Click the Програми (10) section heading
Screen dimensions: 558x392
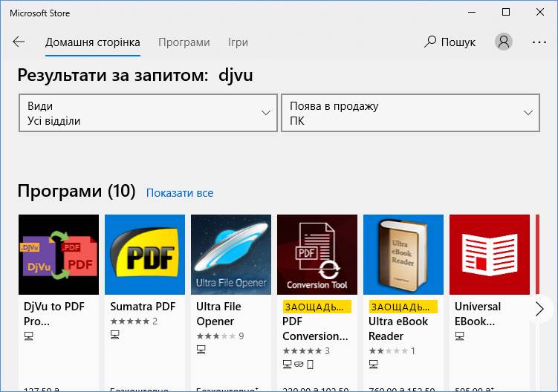pyautogui.click(x=77, y=191)
